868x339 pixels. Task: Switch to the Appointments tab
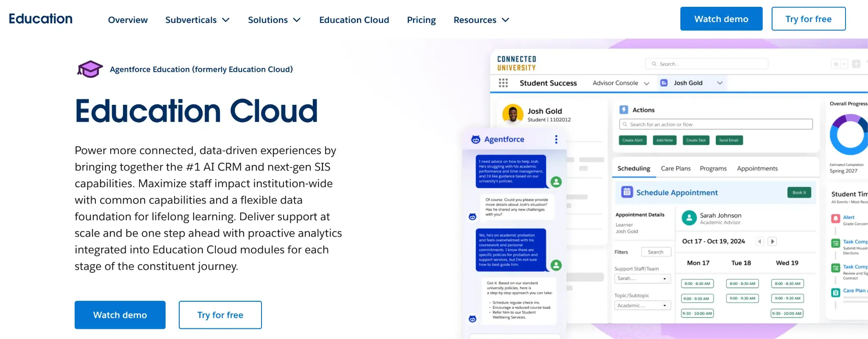757,168
